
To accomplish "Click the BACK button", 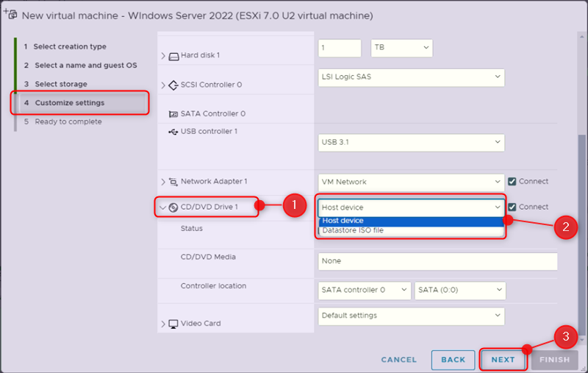I will click(x=453, y=360).
